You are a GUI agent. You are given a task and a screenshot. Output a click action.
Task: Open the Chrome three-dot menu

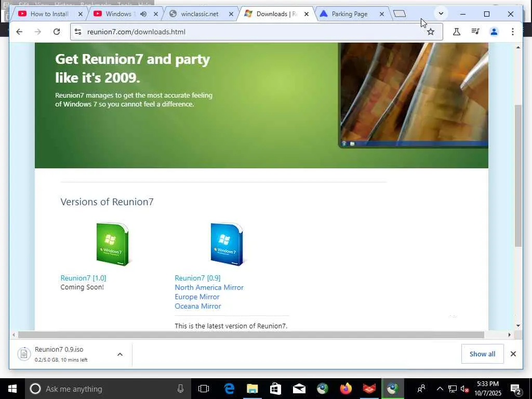pos(513,32)
